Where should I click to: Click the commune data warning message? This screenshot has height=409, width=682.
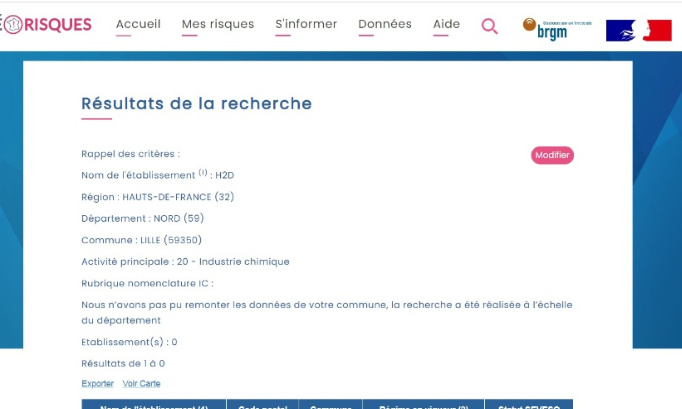tap(327, 312)
